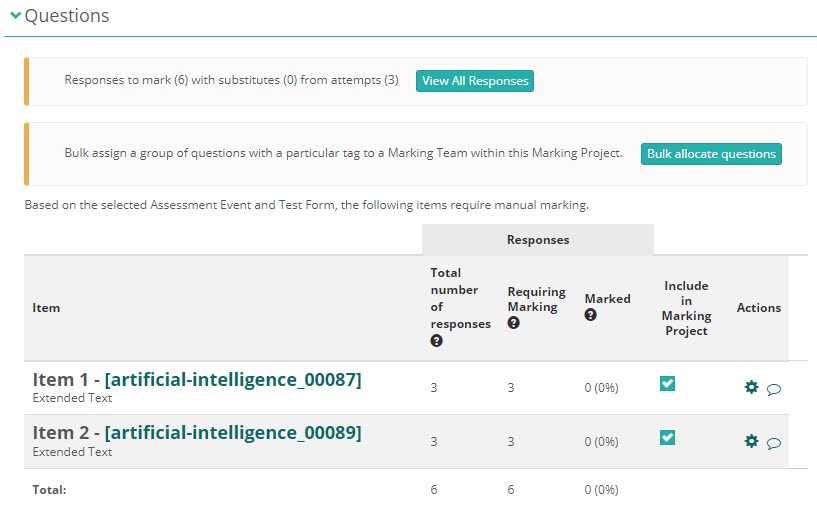Open the artificial-intelligence_00087 item link

[x=232, y=379]
